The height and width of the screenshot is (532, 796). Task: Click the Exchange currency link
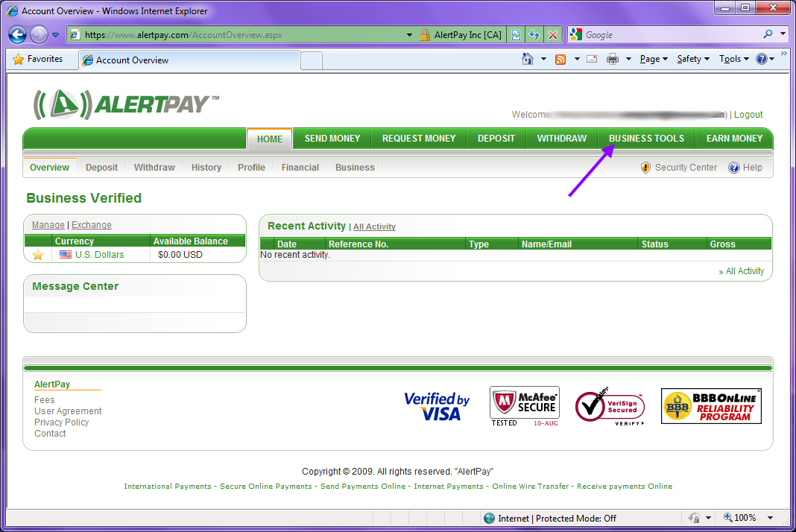click(x=92, y=225)
